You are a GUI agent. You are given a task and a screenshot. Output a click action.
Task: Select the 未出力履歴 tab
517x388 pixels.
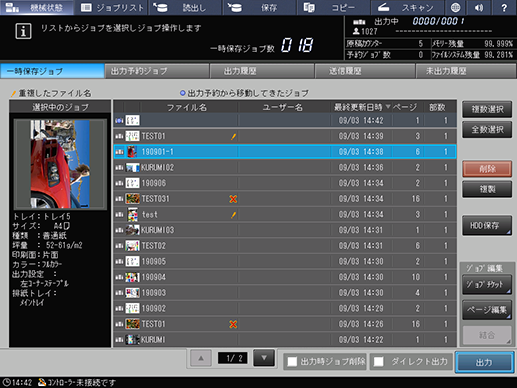(x=466, y=71)
